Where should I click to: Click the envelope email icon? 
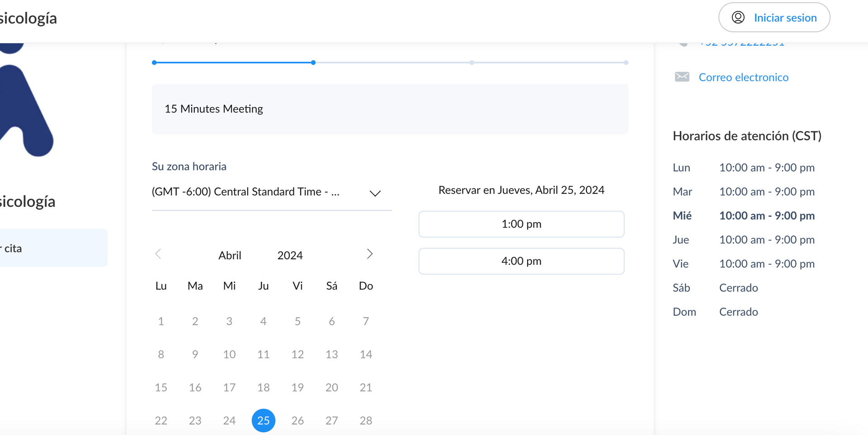tap(682, 77)
